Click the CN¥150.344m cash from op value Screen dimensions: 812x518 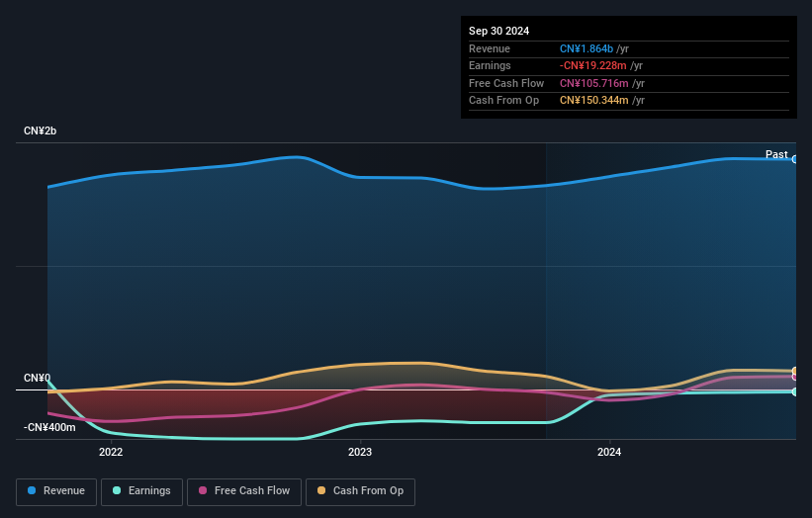(x=594, y=101)
